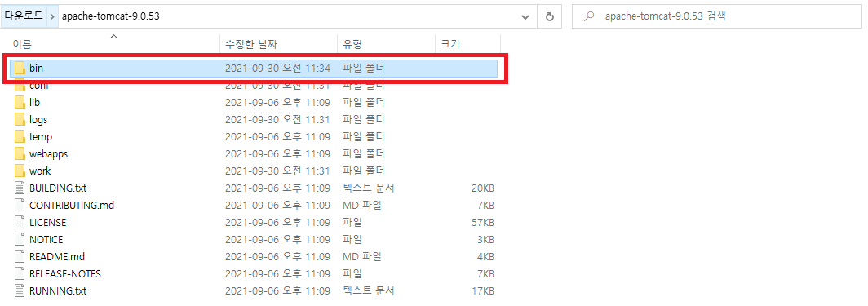
Task: Select the file name LICENSE
Action: (x=47, y=223)
